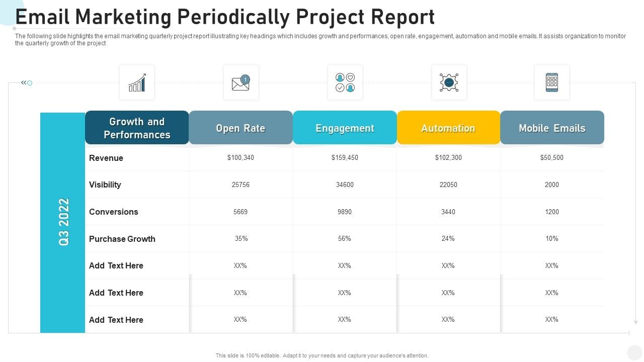Click the small down arrow at right edge
Screen dimensions: 644x362
635,322
